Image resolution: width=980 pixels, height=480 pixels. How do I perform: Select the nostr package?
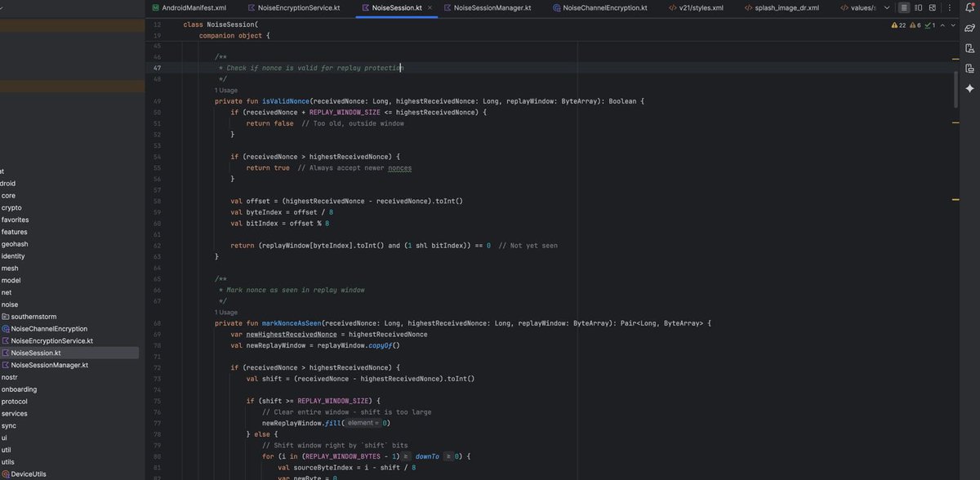[x=10, y=377]
